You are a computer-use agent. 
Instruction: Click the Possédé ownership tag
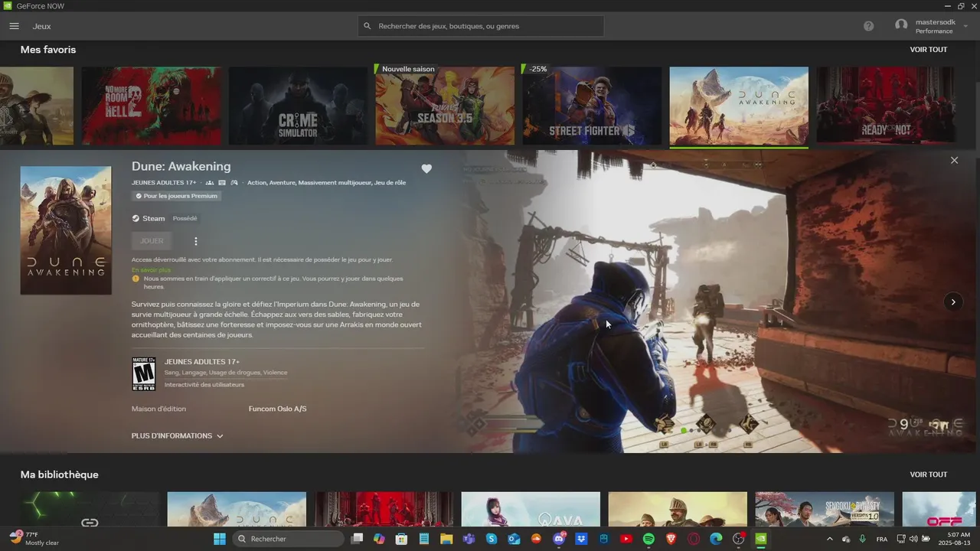click(185, 218)
